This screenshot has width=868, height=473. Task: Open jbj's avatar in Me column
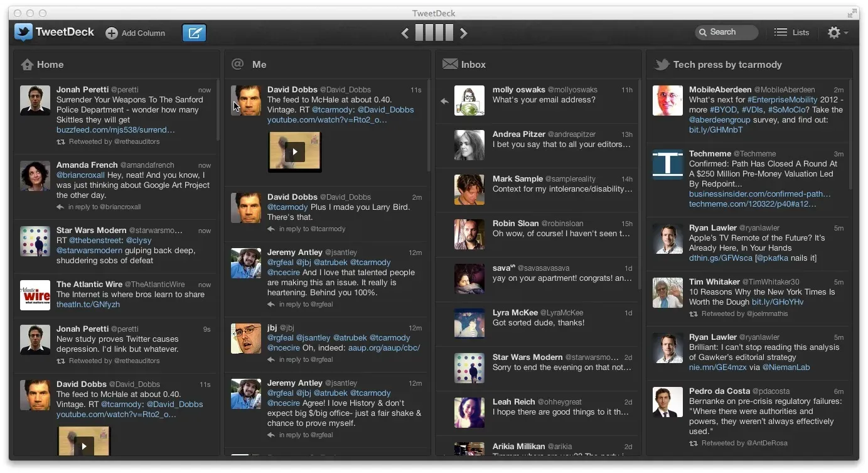click(246, 339)
